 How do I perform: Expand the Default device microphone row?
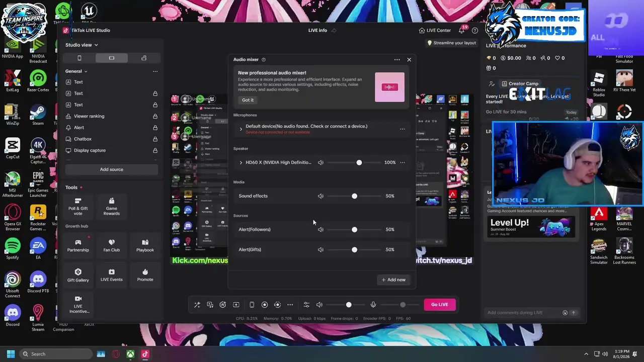coord(240,129)
